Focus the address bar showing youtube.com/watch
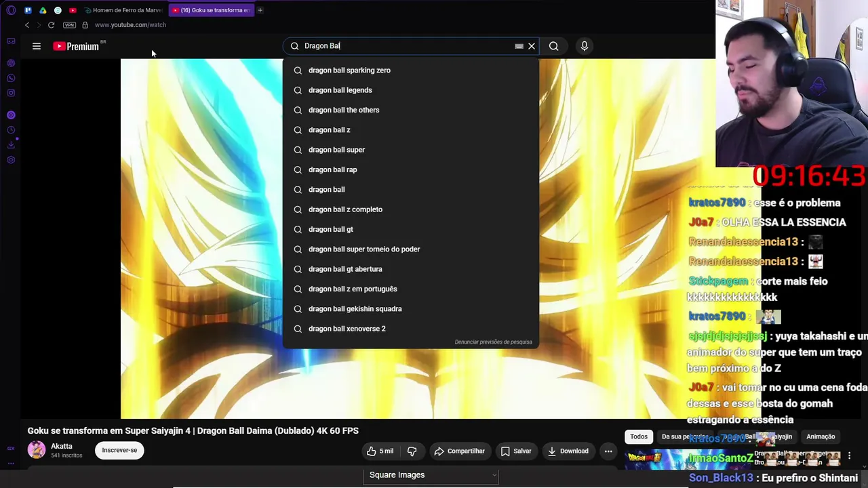 [130, 25]
